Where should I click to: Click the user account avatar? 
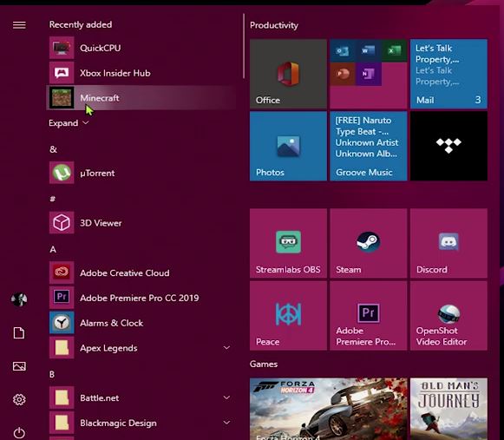pyautogui.click(x=19, y=299)
